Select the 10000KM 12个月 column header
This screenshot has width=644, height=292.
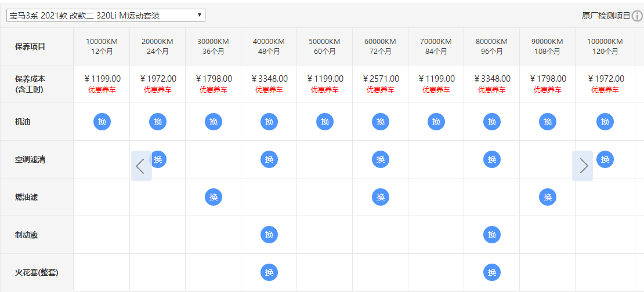102,46
